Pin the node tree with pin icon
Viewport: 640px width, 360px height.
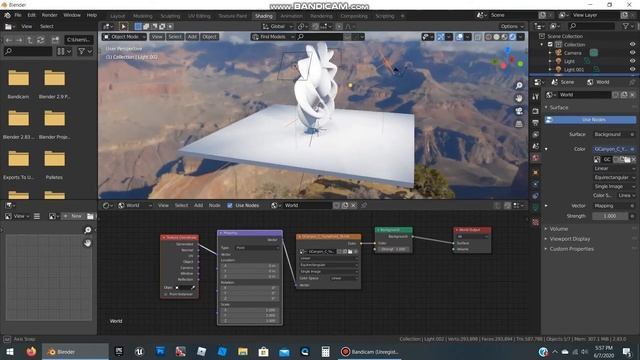364,205
